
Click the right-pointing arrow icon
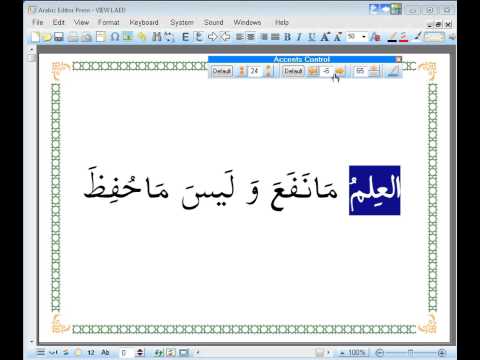point(212,37)
